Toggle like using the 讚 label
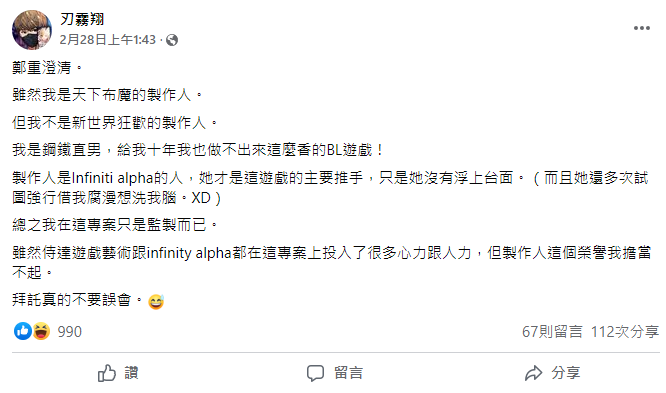Screen dimensions: 666x393 (132, 373)
